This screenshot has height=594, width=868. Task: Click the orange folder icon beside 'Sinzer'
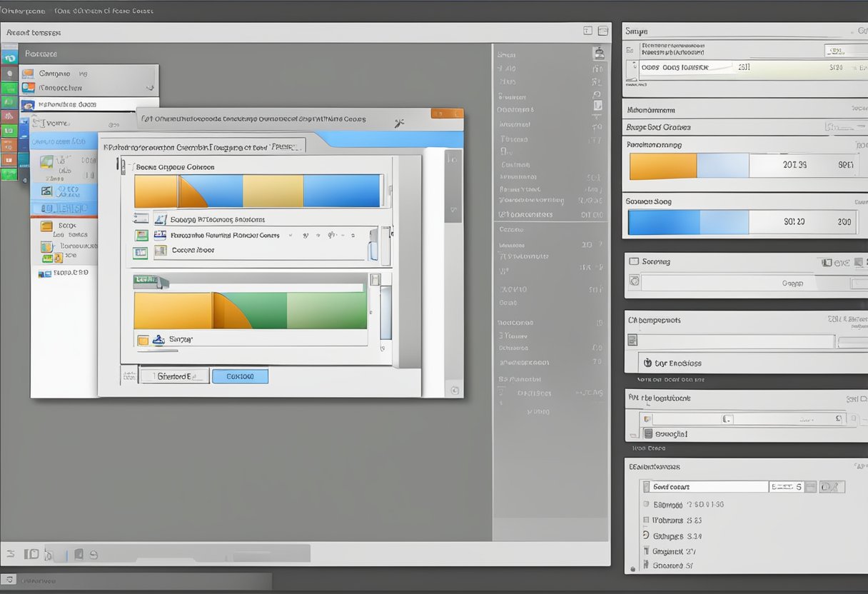click(x=143, y=341)
